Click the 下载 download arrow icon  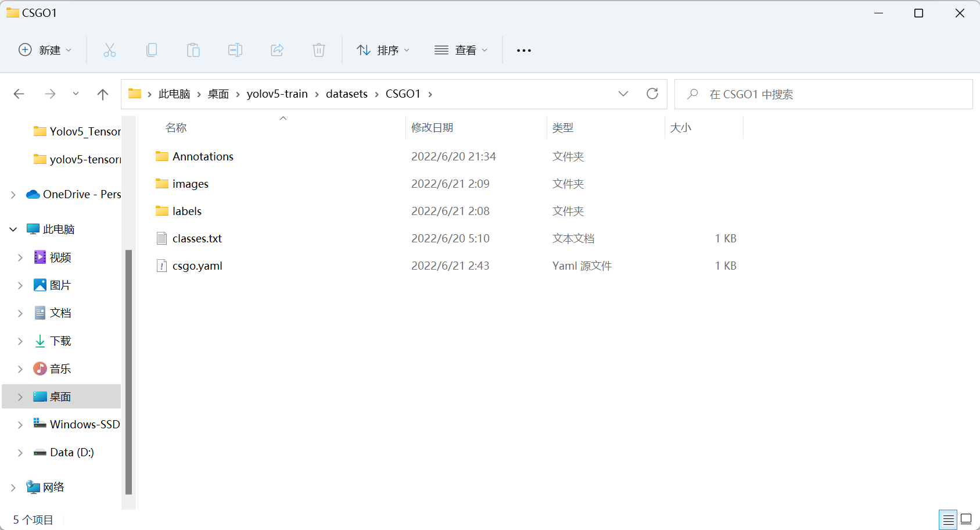[x=40, y=341]
